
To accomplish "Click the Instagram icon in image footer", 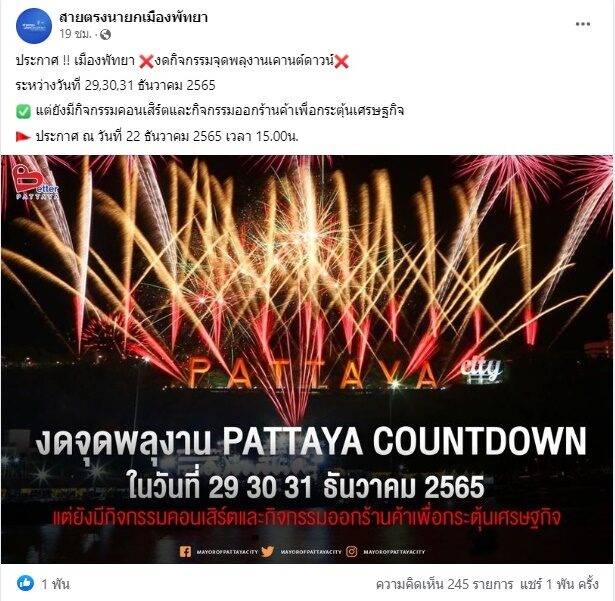I will (352, 552).
